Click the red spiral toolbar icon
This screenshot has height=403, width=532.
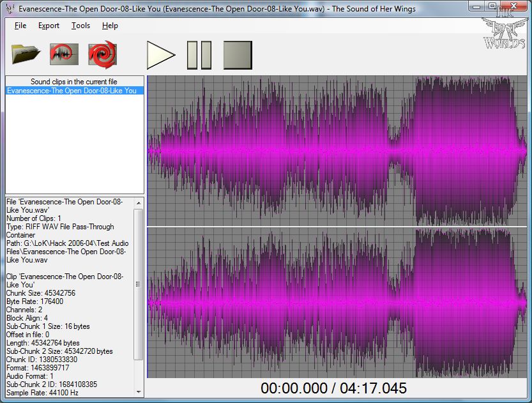pyautogui.click(x=102, y=54)
